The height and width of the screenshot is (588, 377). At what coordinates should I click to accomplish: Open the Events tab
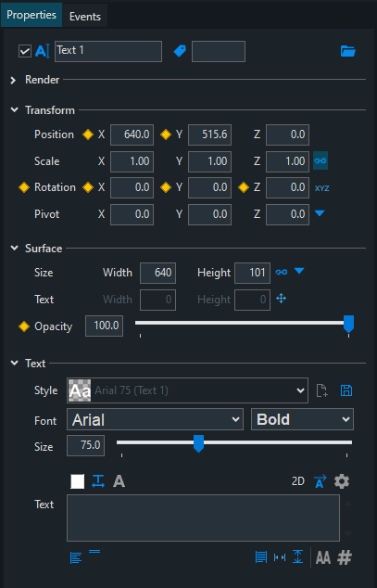pos(85,16)
